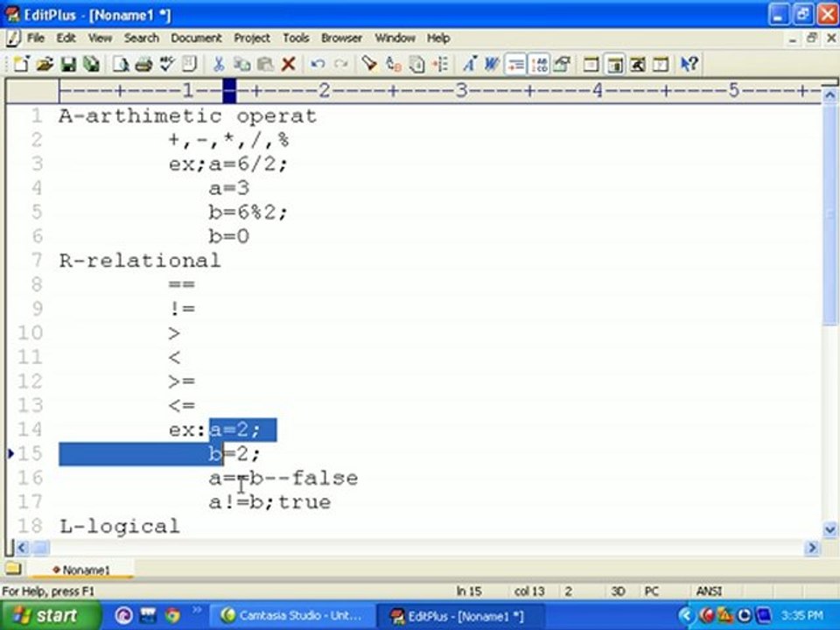Click the first of four window toolbar buttons
Viewport: 840px width, 630px height.
[591, 64]
